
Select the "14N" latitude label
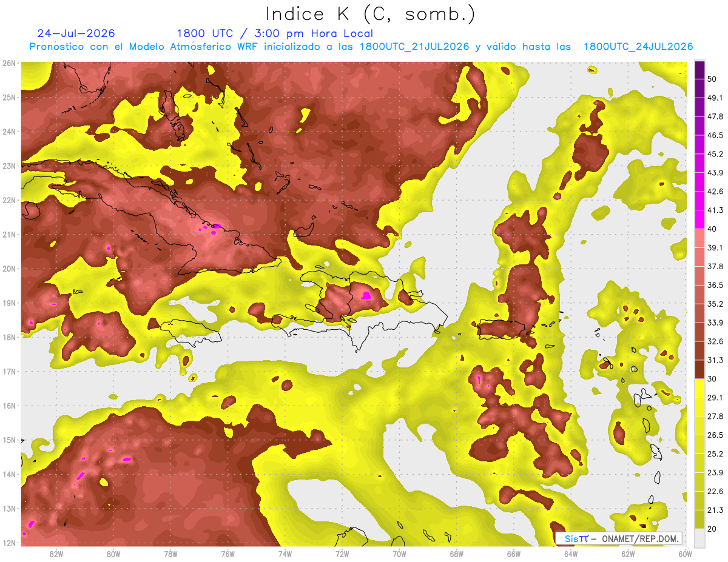click(8, 474)
